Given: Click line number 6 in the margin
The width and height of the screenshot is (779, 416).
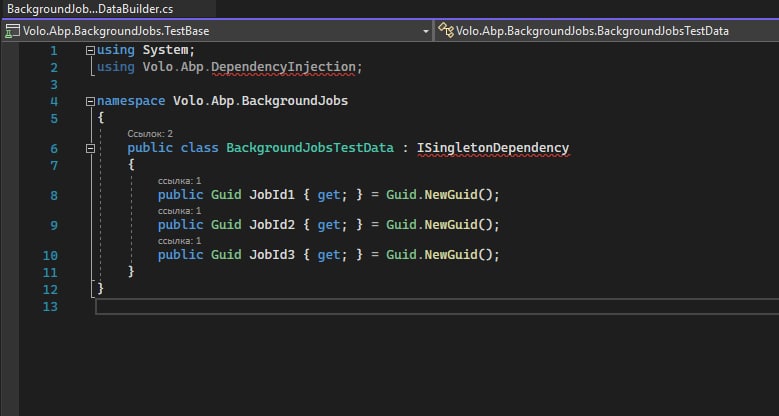Looking at the screenshot, I should [54, 149].
